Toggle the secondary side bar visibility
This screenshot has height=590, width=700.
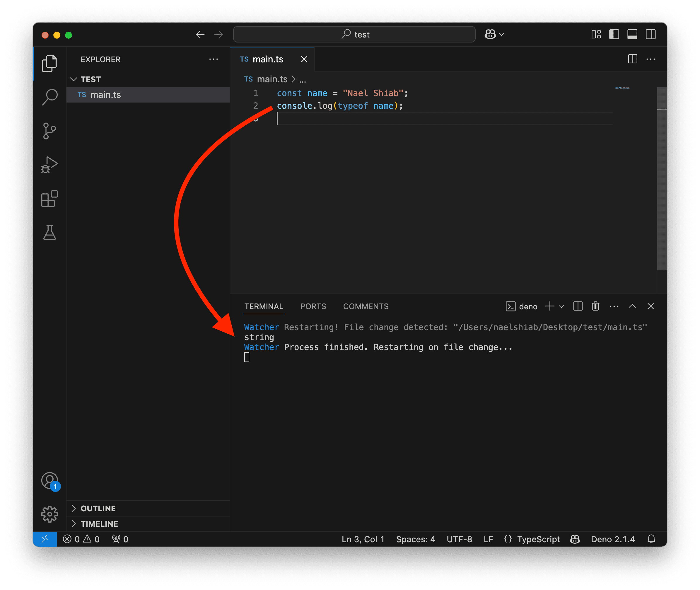click(x=651, y=35)
